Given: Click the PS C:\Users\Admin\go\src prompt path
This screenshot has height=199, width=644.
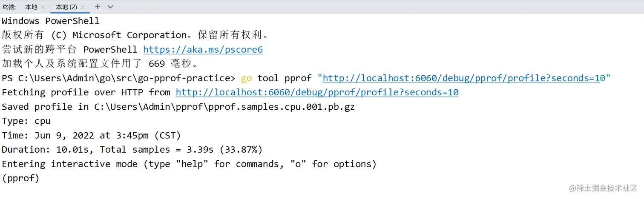Looking at the screenshot, I should tap(118, 78).
